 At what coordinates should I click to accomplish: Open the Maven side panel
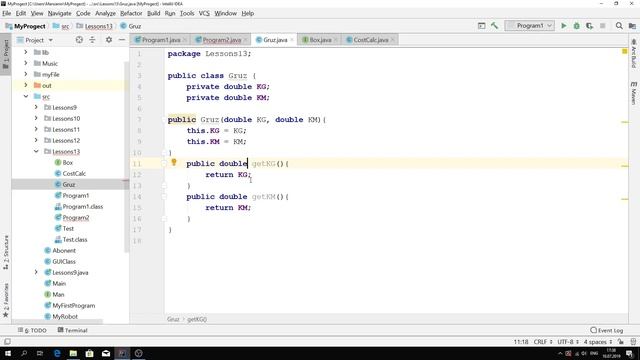point(633,93)
